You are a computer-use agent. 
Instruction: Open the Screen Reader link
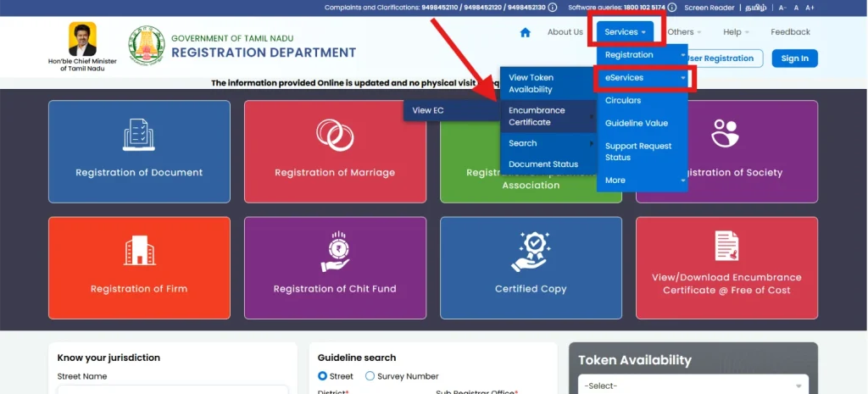pyautogui.click(x=709, y=8)
